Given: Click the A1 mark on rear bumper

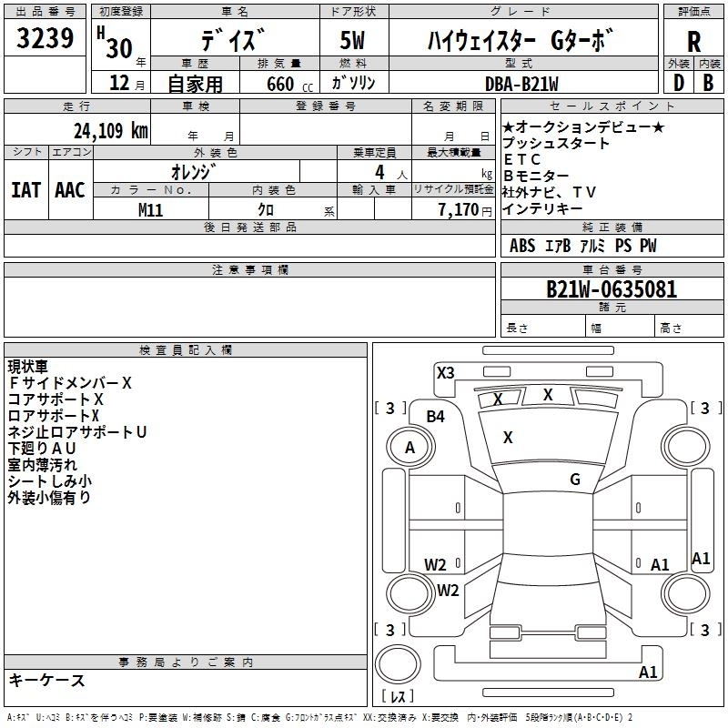Looking at the screenshot, I should pos(648,672).
